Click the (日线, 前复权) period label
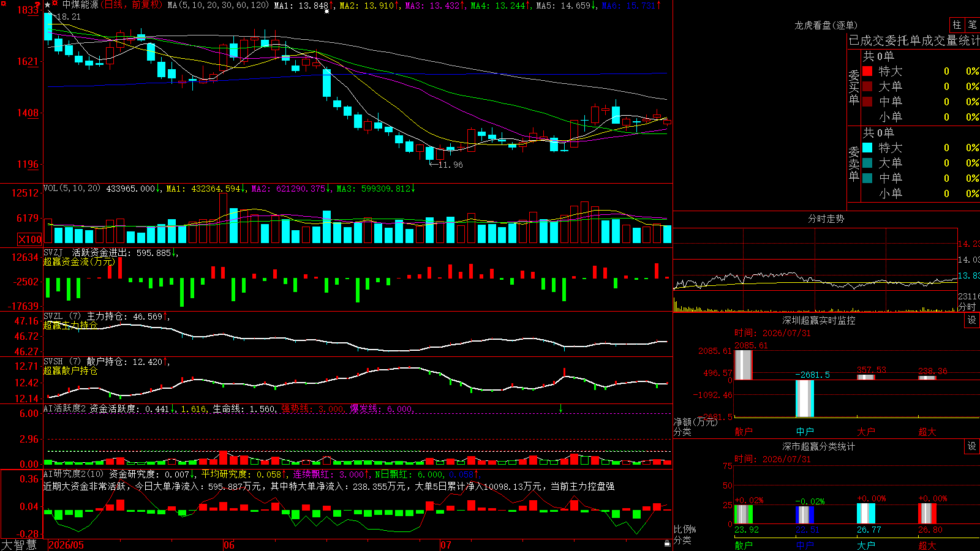 click(132, 5)
